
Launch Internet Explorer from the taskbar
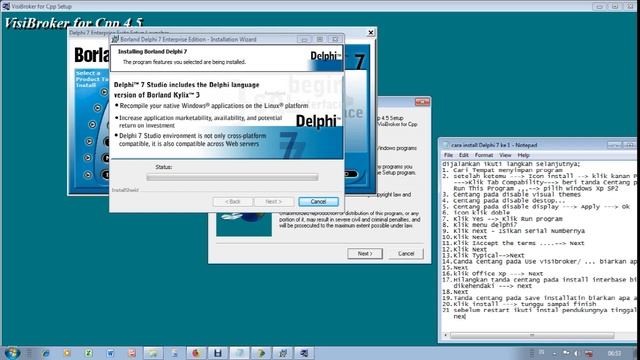(45, 353)
